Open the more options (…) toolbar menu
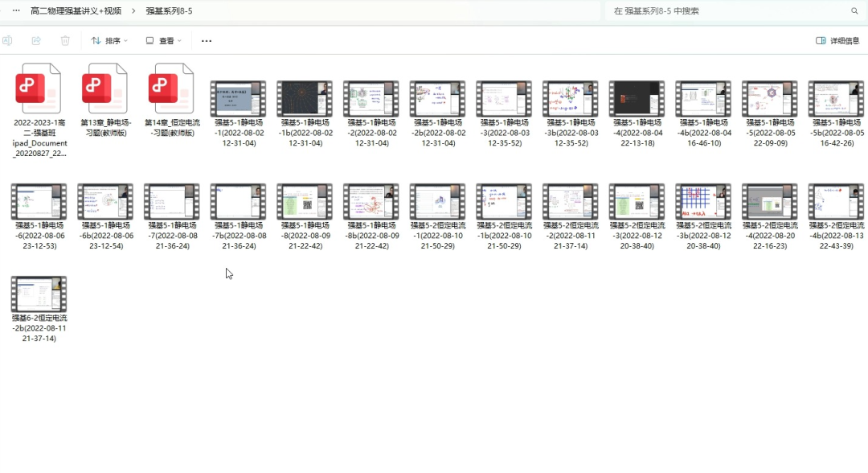Screen dimensions: 868x473 207,41
